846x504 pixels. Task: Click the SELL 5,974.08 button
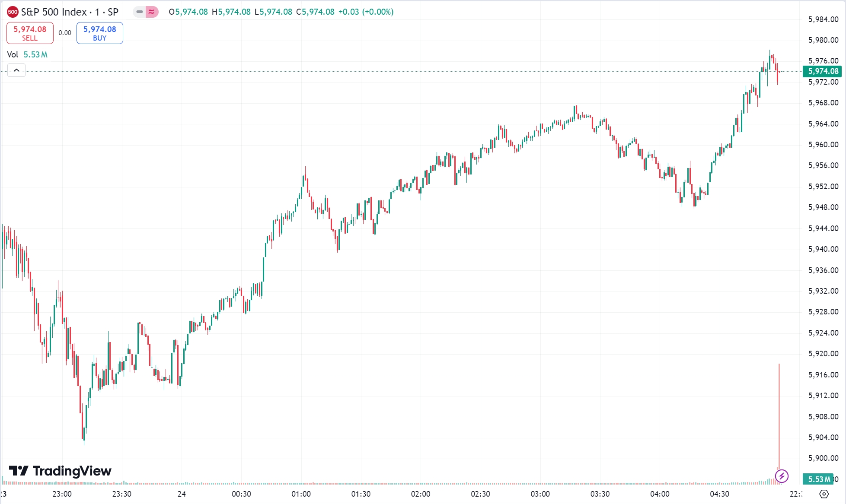point(30,33)
